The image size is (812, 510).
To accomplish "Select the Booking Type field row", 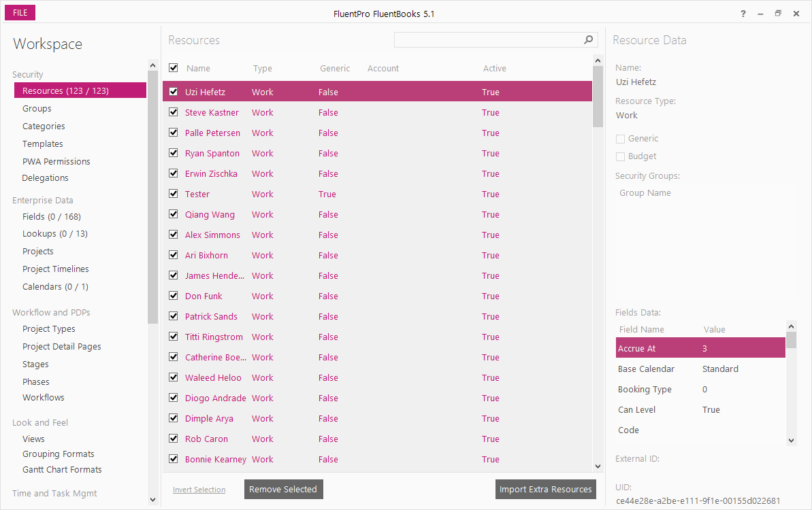I will 700,389.
